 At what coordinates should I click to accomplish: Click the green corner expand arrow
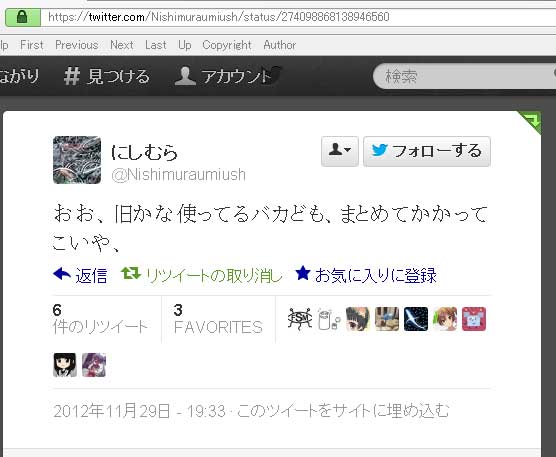[x=532, y=121]
